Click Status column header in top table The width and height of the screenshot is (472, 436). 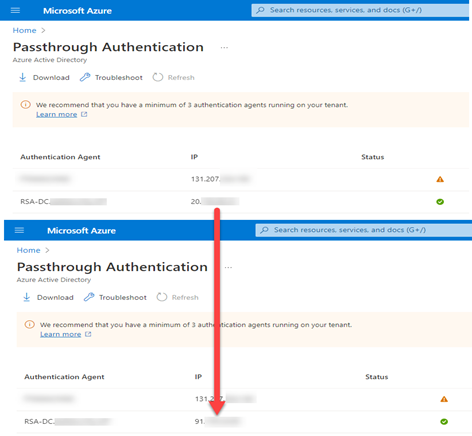point(373,157)
